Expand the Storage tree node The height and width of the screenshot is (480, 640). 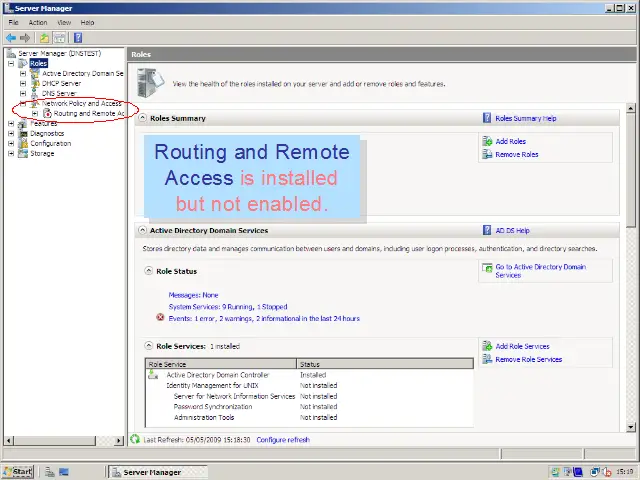[x=11, y=153]
